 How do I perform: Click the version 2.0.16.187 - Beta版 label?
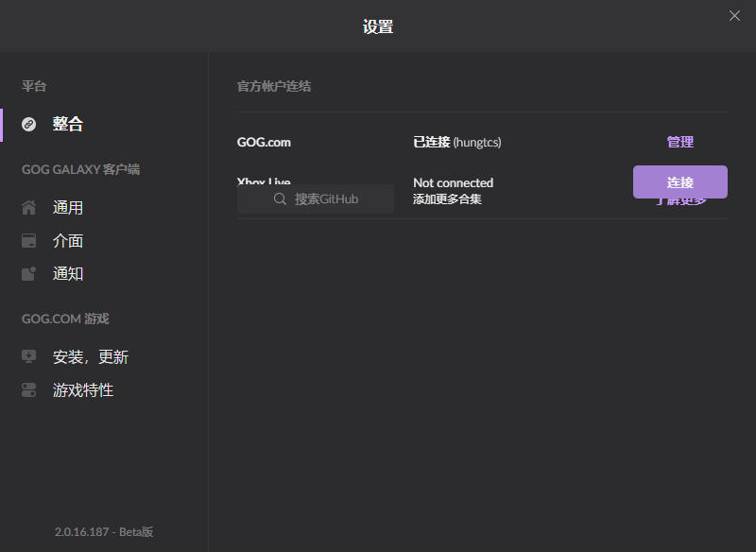104,532
